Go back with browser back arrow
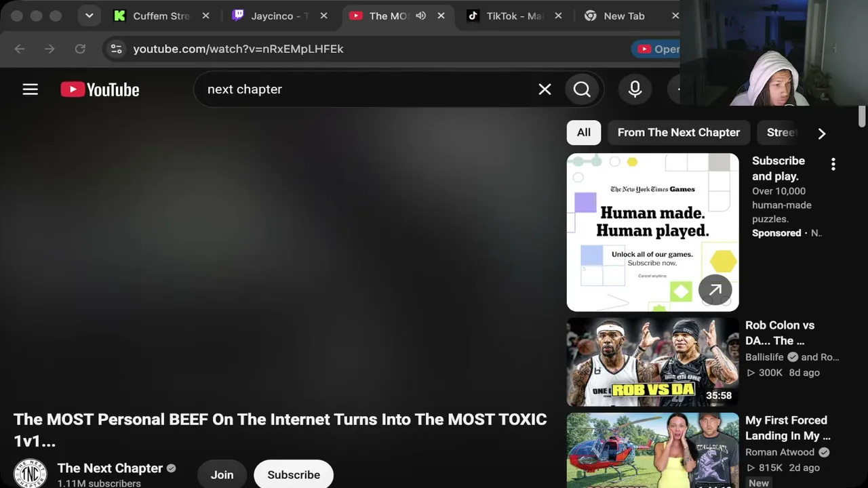The width and height of the screenshot is (868, 488). 20,49
